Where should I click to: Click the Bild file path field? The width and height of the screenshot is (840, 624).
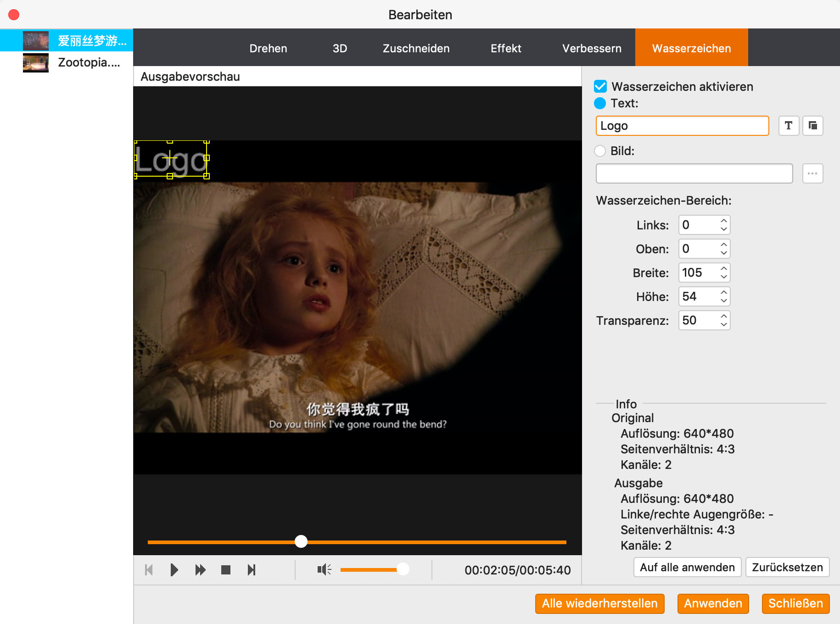(694, 173)
